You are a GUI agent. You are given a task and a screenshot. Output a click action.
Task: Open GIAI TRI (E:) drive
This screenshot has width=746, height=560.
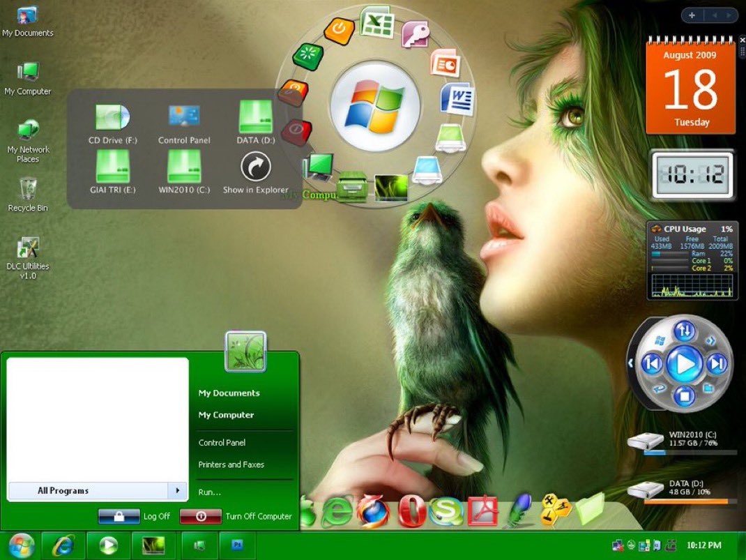113,172
